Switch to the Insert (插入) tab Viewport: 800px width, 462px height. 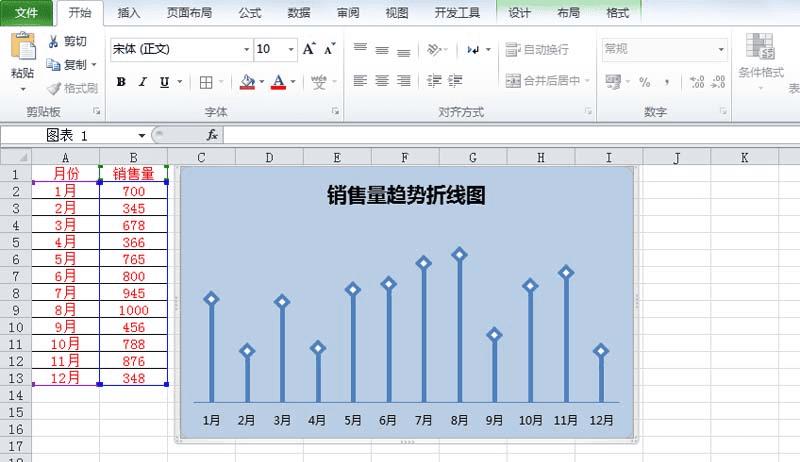point(129,13)
